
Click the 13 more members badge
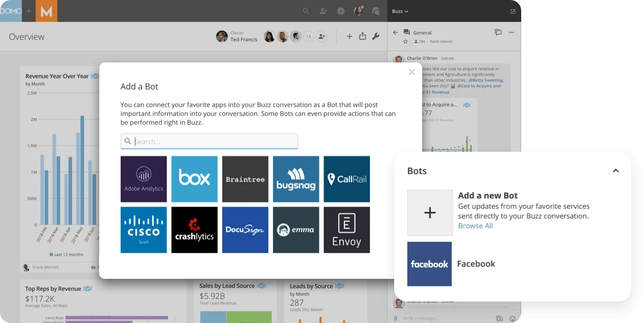[309, 37]
